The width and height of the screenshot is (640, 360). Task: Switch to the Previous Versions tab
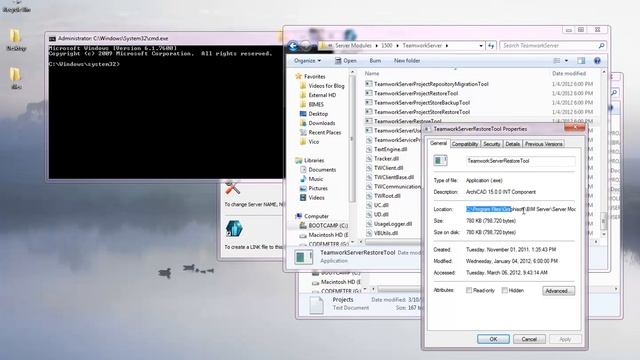[544, 144]
